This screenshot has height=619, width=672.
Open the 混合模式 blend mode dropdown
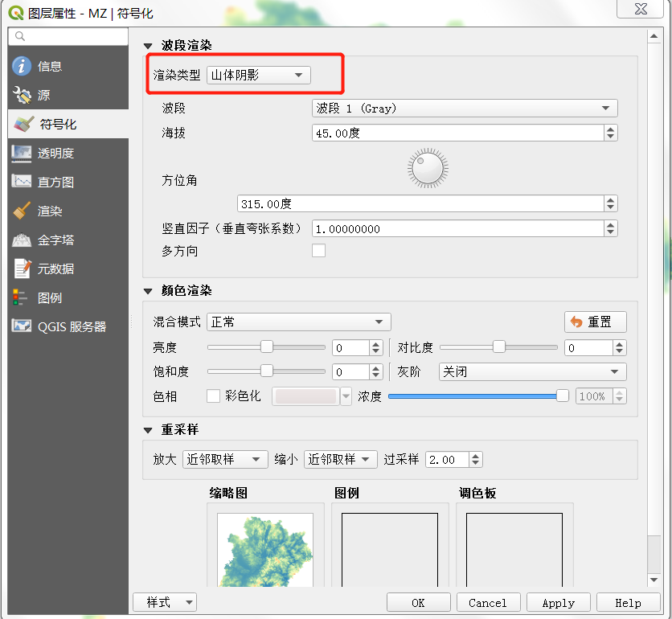point(298,322)
